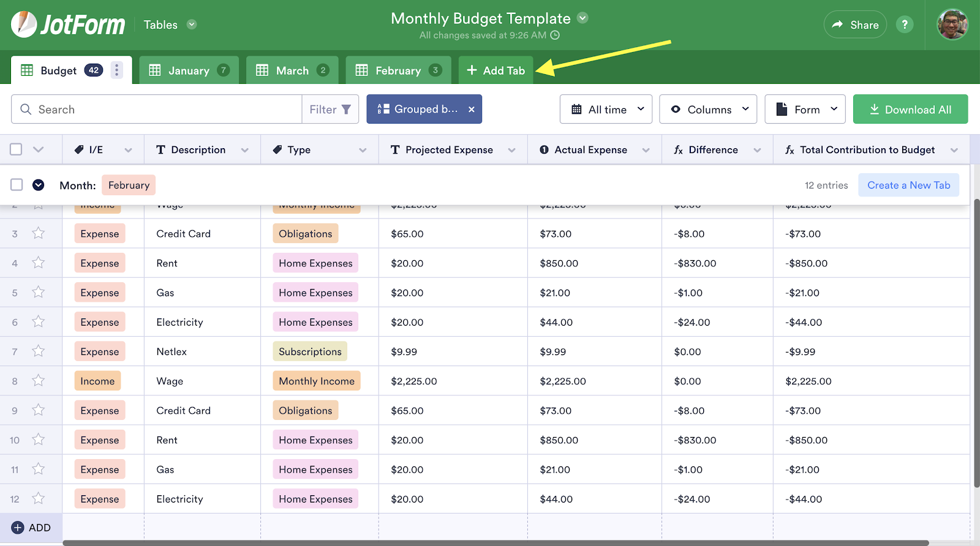Open the Filter button
The image size is (980, 546).
coord(330,109)
